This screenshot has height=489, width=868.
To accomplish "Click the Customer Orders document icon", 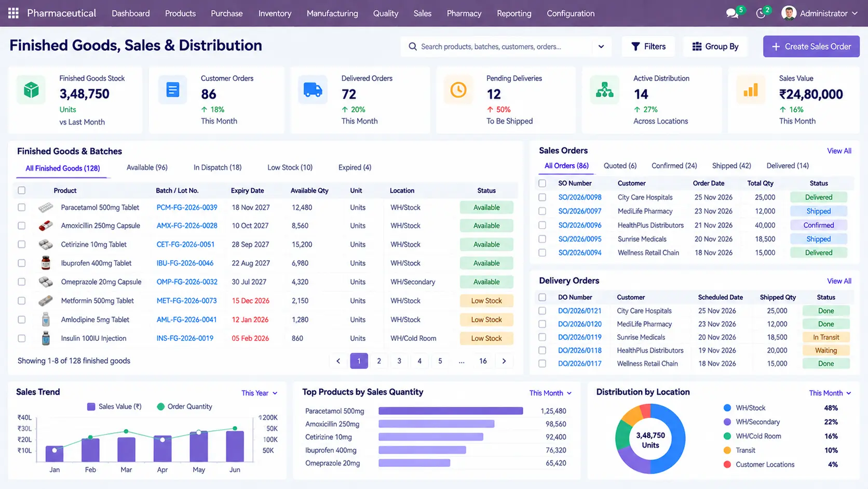I will [173, 90].
